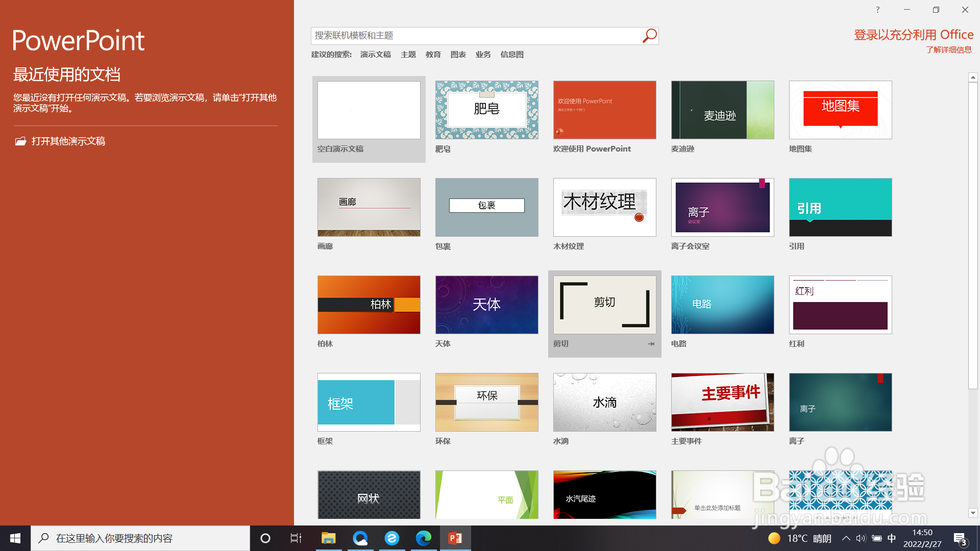
Task: Select the 水汽尾迹 template thumbnail
Action: pyautogui.click(x=605, y=495)
